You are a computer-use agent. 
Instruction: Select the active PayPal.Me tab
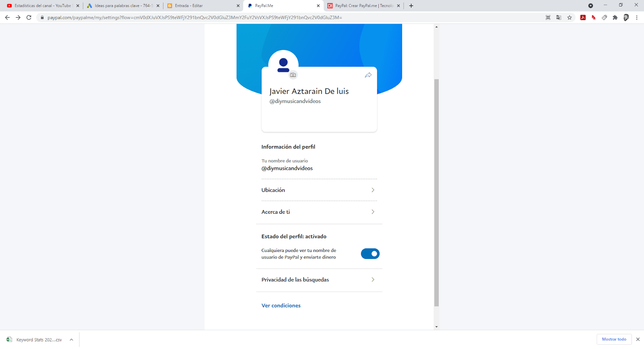283,6
